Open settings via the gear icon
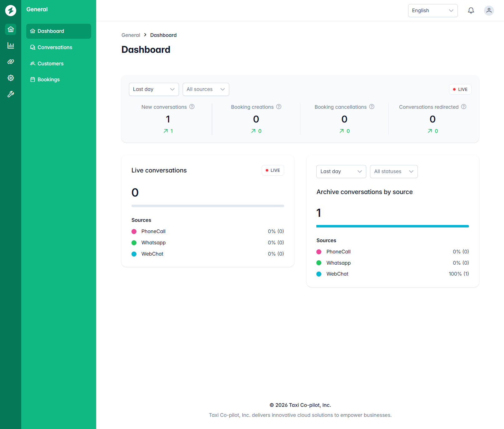The height and width of the screenshot is (429, 504). point(10,78)
